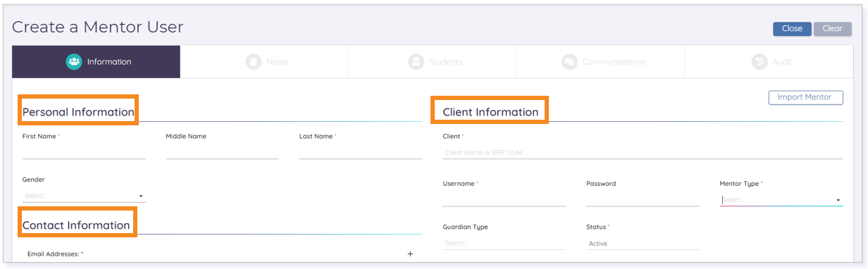Click the First Name input field
This screenshot has height=269, width=868.
84,151
